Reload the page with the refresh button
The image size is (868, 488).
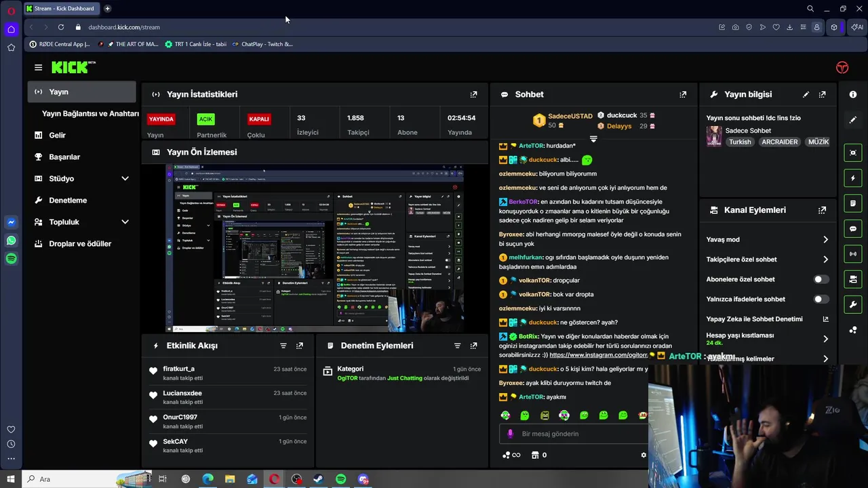(61, 27)
